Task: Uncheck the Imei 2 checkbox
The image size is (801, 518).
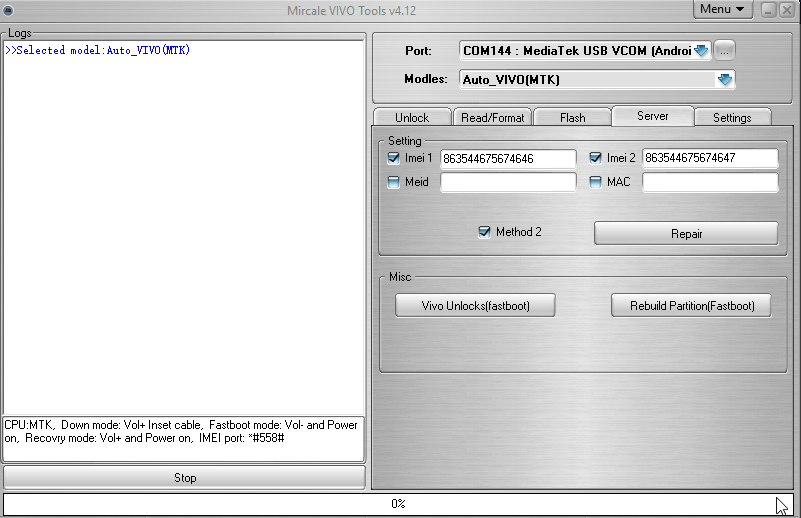Action: tap(595, 158)
